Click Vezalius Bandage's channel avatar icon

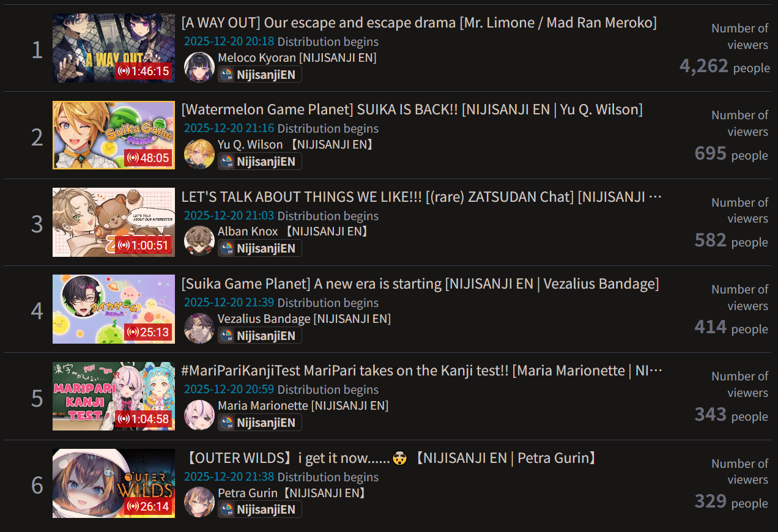(x=199, y=328)
